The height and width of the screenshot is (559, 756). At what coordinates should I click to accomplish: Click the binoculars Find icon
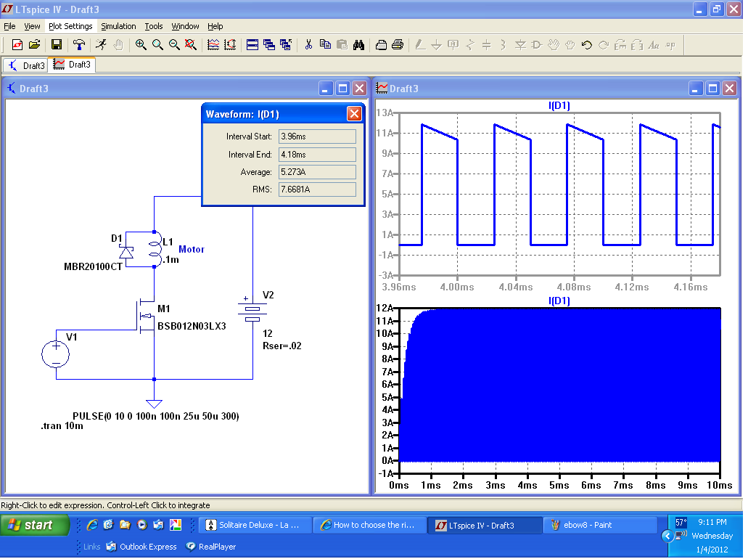(358, 45)
